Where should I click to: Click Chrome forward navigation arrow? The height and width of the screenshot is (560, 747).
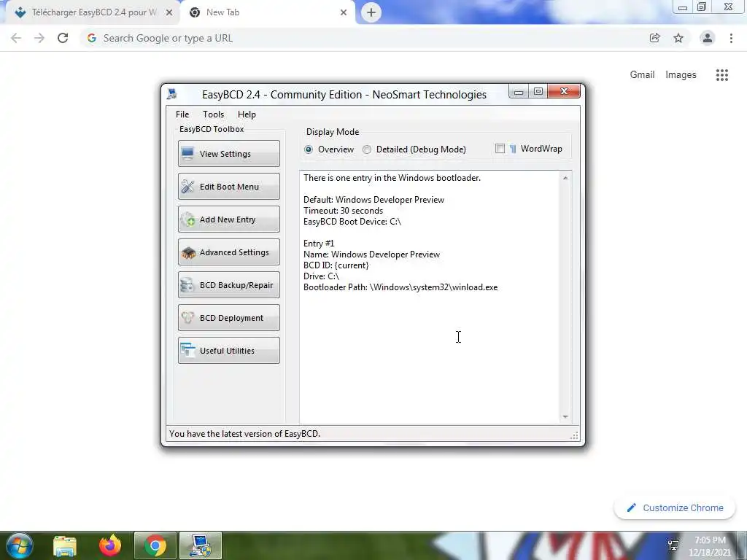(x=39, y=38)
